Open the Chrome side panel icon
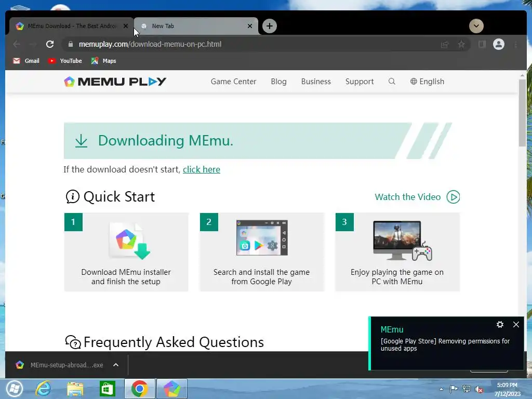The width and height of the screenshot is (532, 399). tap(482, 44)
